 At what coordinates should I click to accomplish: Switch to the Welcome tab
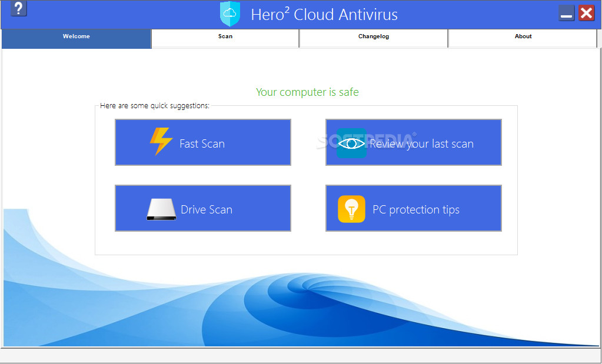click(x=77, y=39)
